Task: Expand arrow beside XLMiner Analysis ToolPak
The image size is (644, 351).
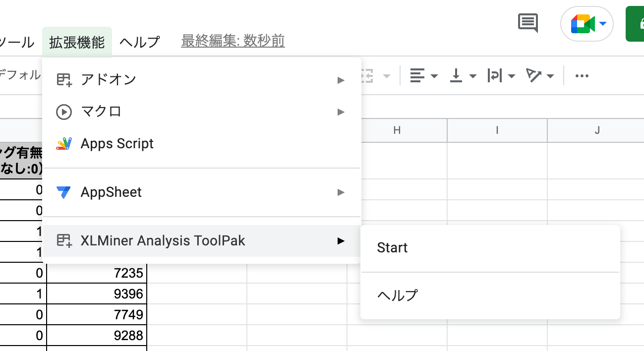Action: coord(341,241)
